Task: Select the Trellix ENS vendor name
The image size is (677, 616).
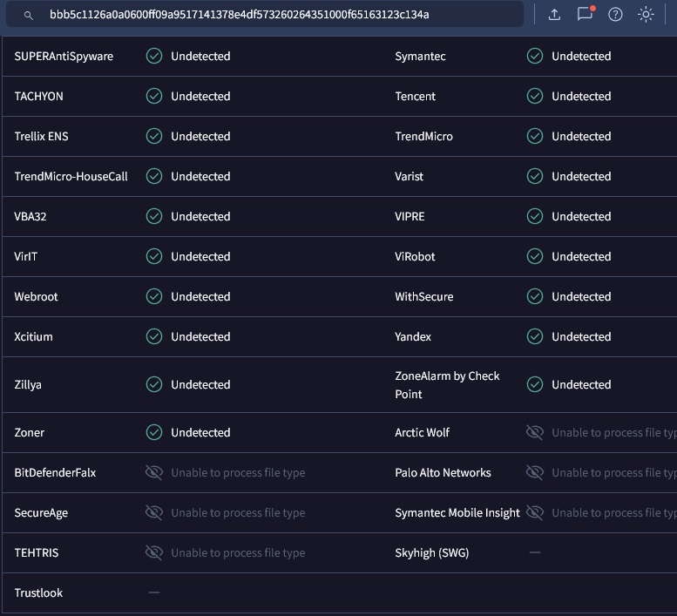Action: click(x=42, y=136)
